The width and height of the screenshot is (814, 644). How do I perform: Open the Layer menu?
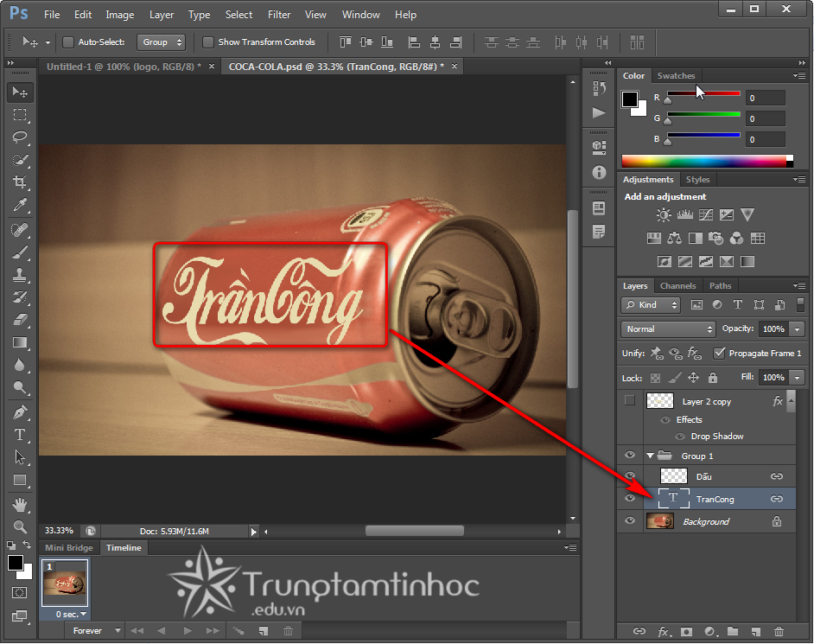click(162, 15)
